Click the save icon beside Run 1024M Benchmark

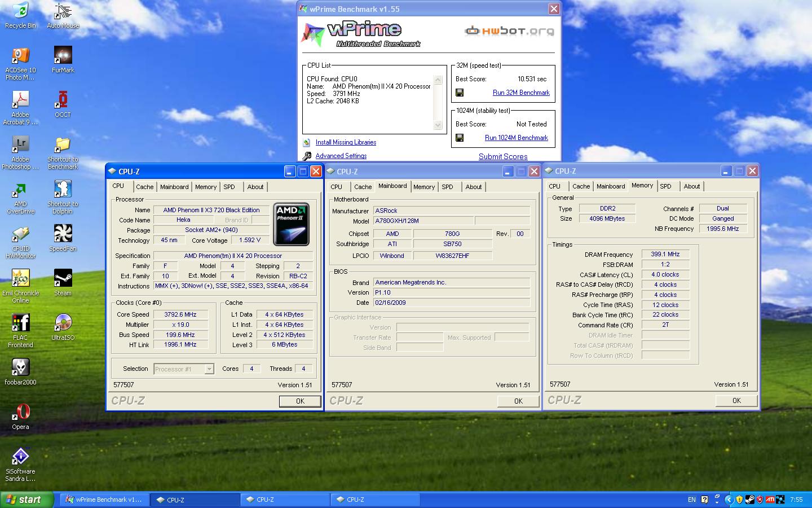tap(460, 138)
